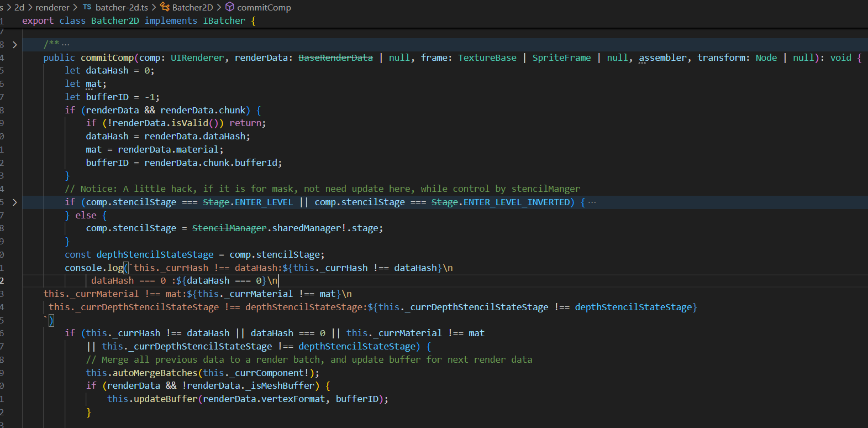Click the assembler parameter name
Screen dimensions: 868x428
coord(662,58)
